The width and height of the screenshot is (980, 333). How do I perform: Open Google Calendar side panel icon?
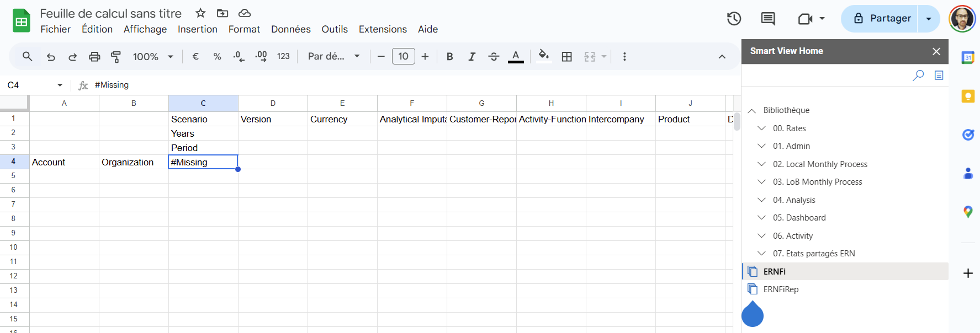pos(968,57)
